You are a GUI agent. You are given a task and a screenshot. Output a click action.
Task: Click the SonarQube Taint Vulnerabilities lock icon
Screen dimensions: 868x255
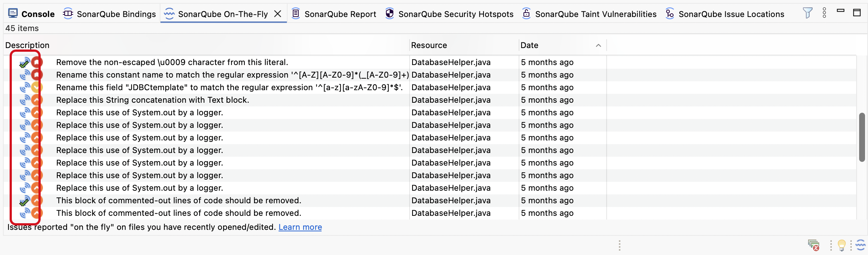click(526, 14)
